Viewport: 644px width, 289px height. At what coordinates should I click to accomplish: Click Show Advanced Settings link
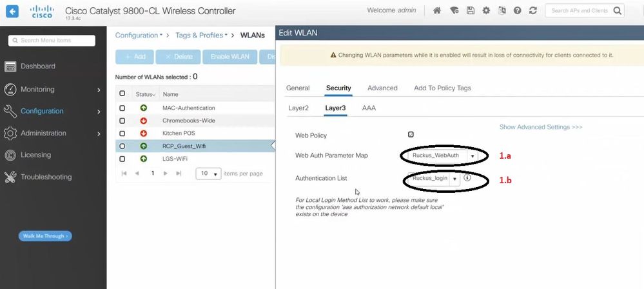[540, 127]
